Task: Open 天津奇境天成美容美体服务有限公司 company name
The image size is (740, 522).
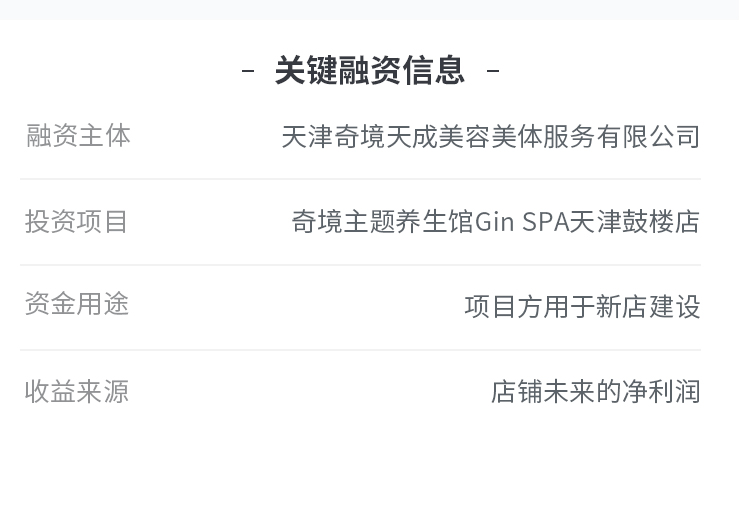Action: coord(490,137)
